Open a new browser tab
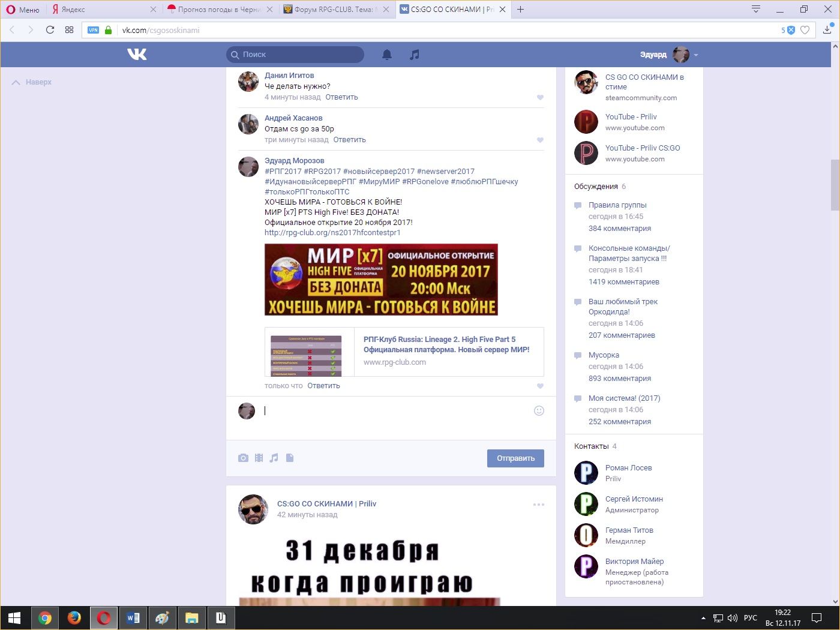Screen dimensions: 840x630 click(x=520, y=9)
